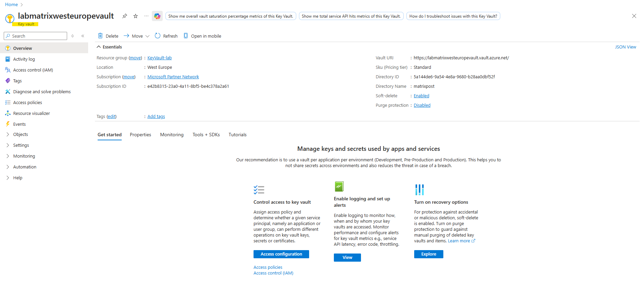Click the Refresh circular arrow icon
Image resolution: width=644 pixels, height=303 pixels.
click(x=158, y=36)
